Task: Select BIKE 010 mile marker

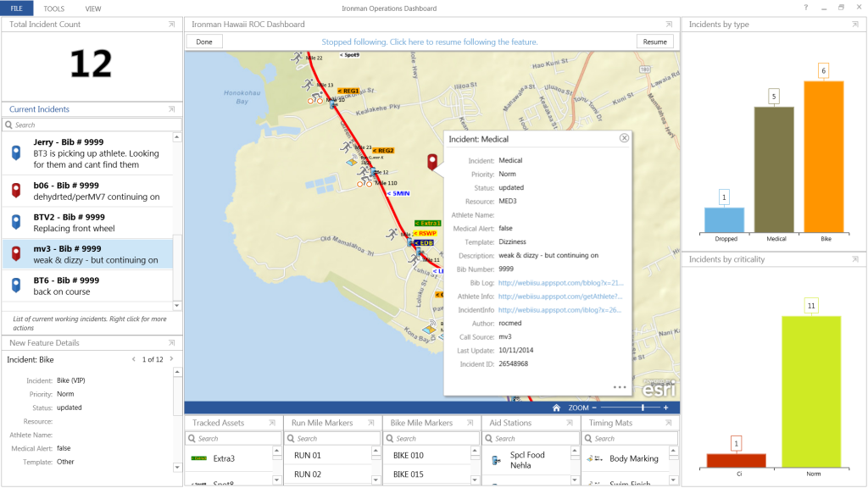Action: 428,455
